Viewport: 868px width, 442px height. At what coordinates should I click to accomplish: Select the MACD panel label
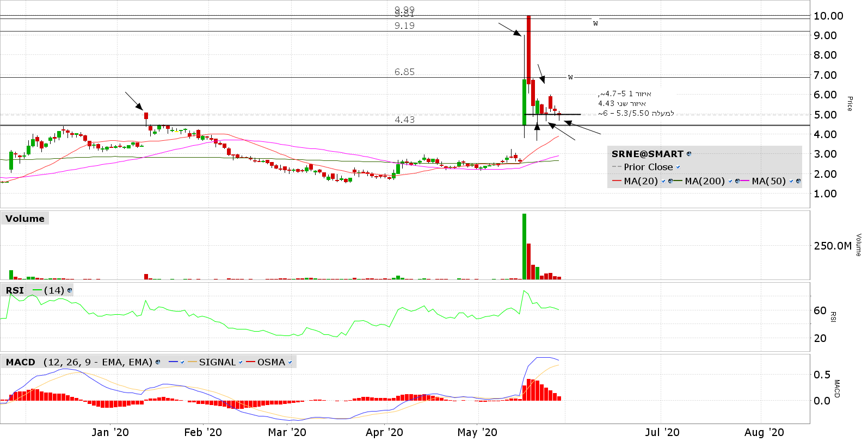click(x=21, y=362)
